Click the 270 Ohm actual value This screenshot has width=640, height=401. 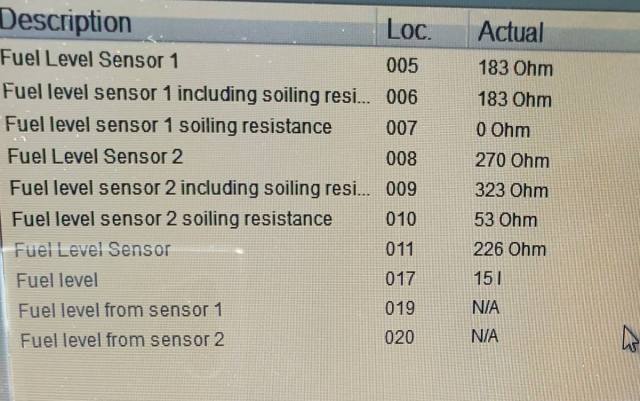pyautogui.click(x=513, y=160)
